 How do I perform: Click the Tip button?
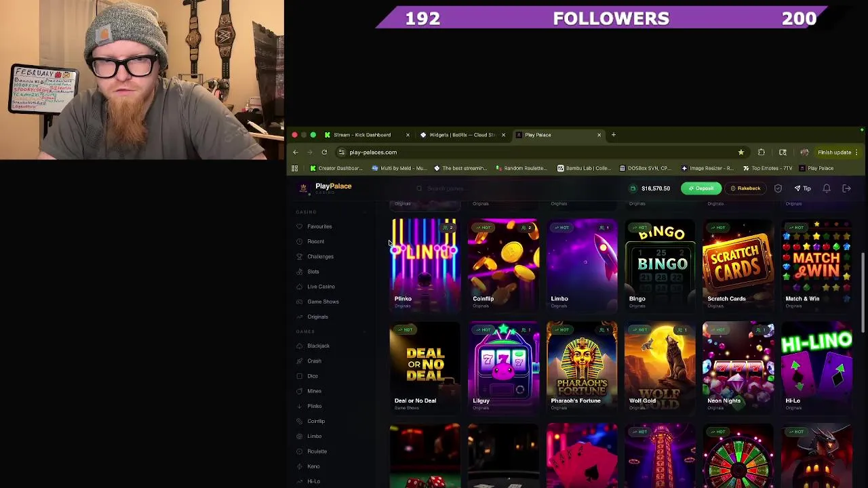(x=802, y=188)
